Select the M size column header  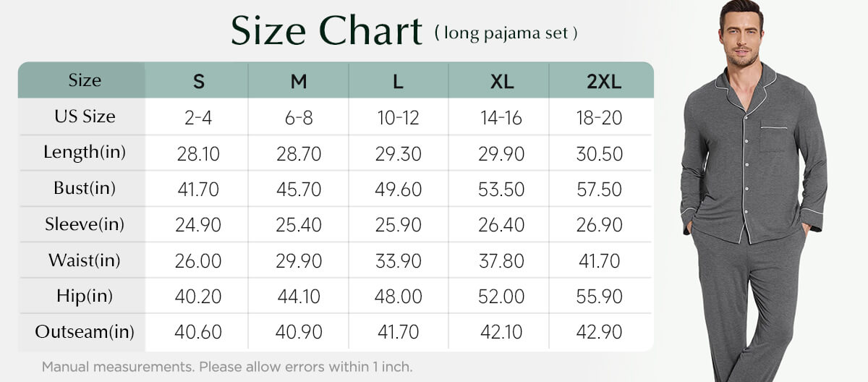click(x=299, y=81)
